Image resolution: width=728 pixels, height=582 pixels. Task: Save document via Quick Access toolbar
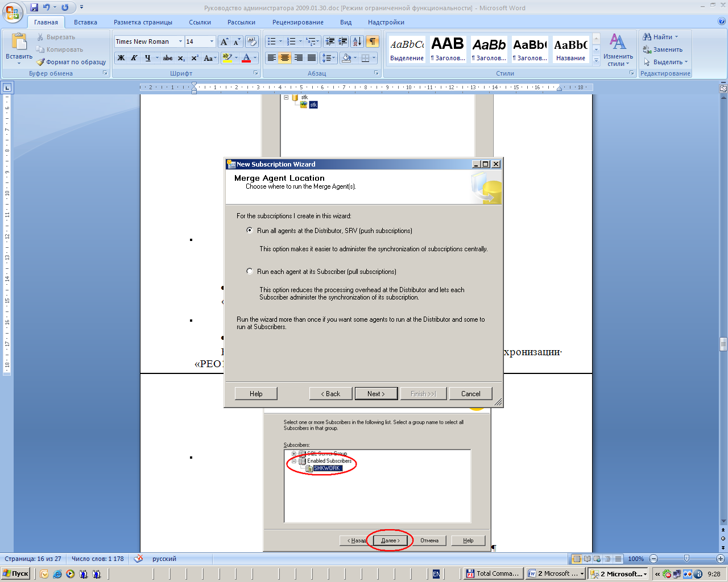tap(34, 7)
